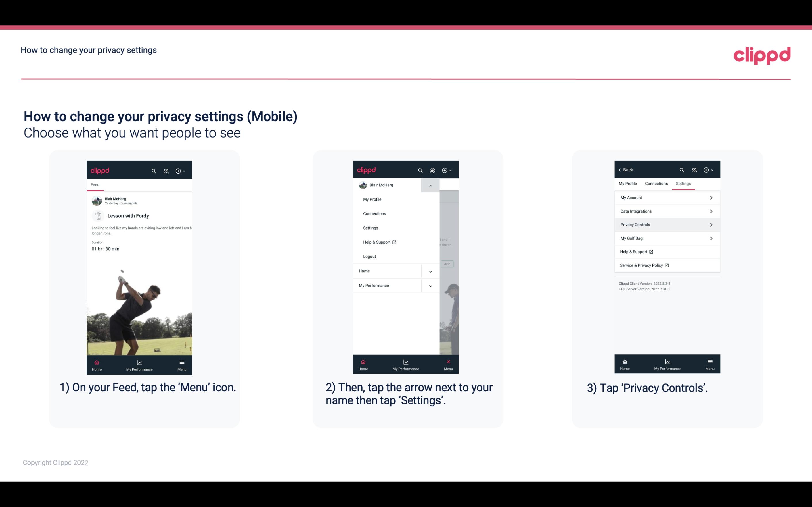Toggle Connections tab in profile settings
The image size is (812, 507).
click(656, 183)
